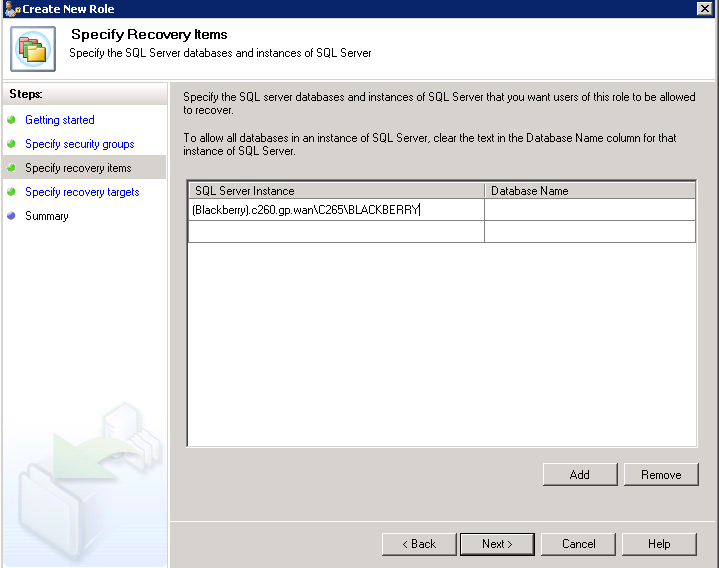The width and height of the screenshot is (719, 568).
Task: Go to Specify recovery targets step
Action: (82, 192)
